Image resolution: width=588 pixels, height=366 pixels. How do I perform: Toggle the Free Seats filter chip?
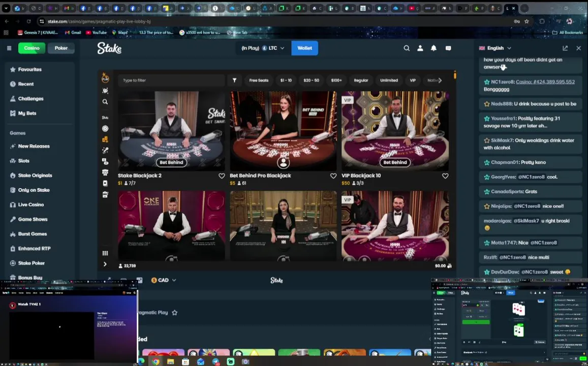click(259, 80)
